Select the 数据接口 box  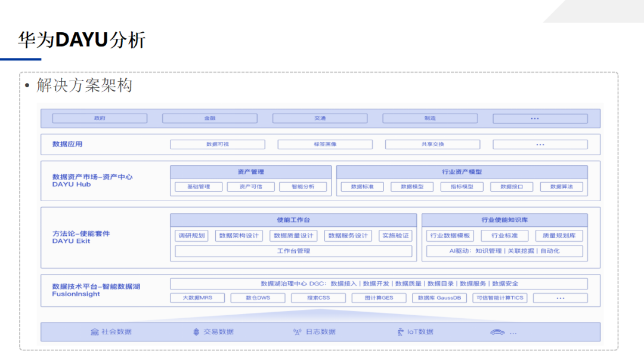point(512,187)
